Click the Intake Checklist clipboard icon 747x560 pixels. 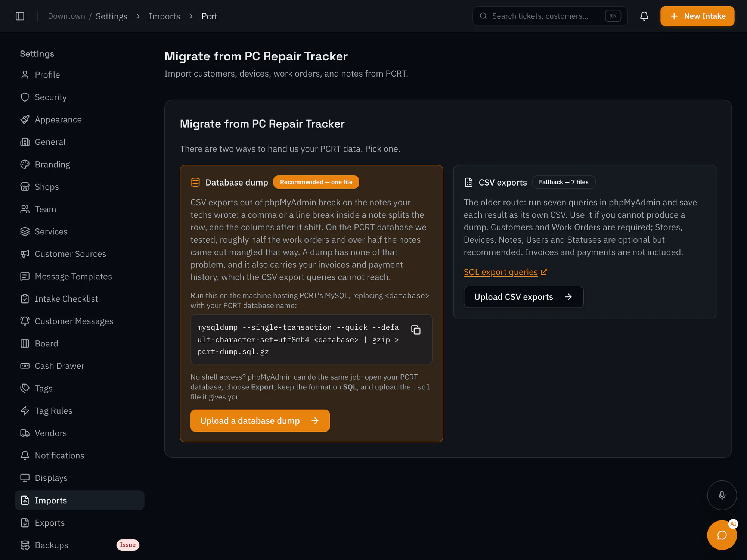click(25, 299)
